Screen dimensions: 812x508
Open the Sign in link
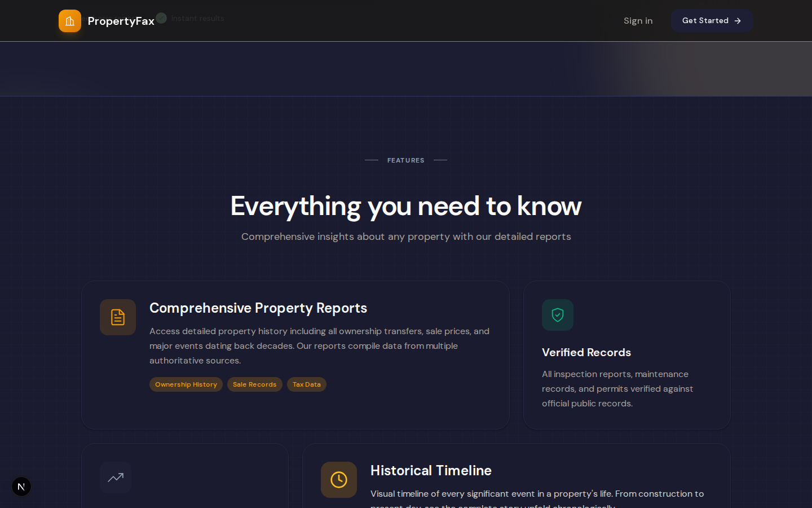click(638, 21)
